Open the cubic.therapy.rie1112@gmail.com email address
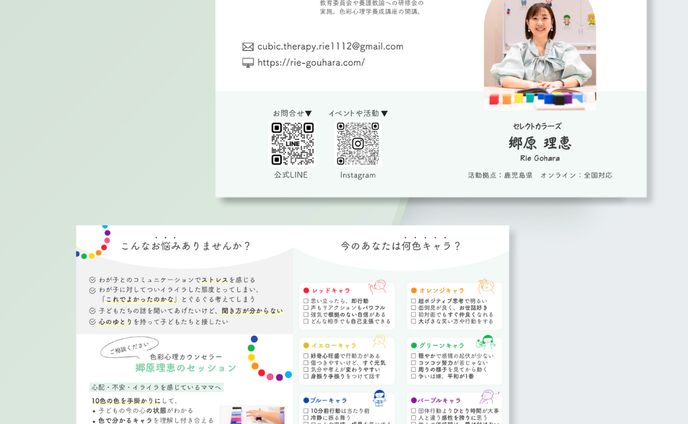 (x=330, y=46)
